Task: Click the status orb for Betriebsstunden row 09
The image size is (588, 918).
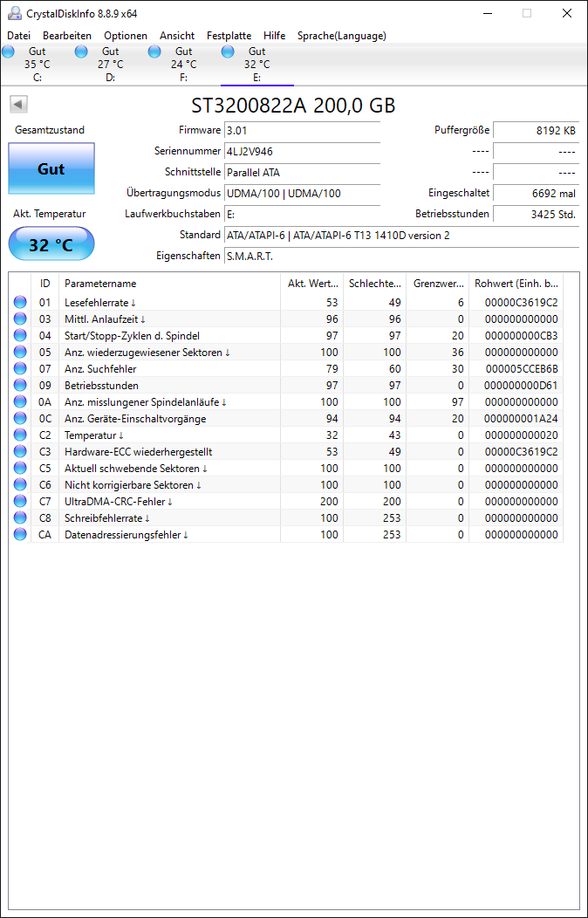Action: [20, 385]
